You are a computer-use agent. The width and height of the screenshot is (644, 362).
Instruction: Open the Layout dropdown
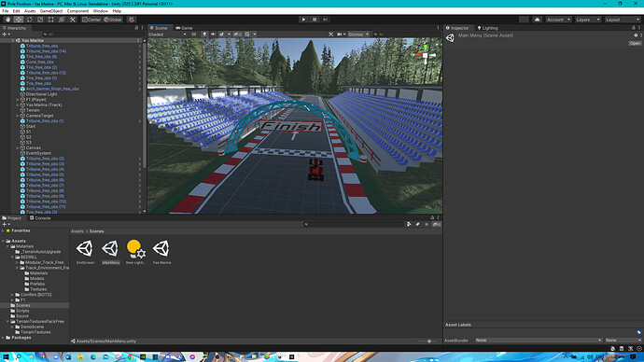623,20
